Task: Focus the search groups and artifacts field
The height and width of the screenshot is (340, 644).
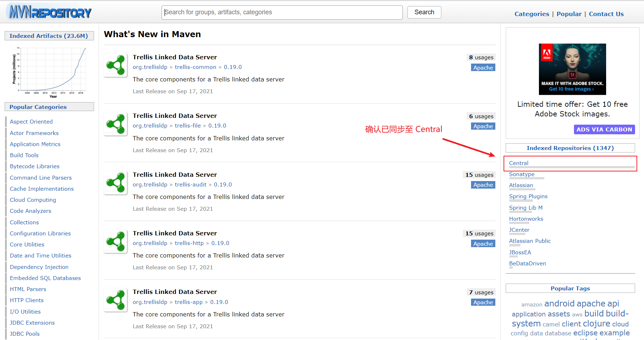Action: click(x=282, y=12)
